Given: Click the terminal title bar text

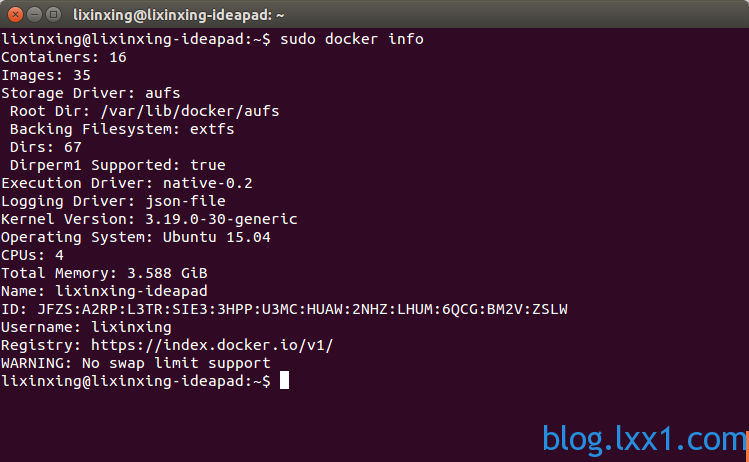Looking at the screenshot, I should pos(179,15).
